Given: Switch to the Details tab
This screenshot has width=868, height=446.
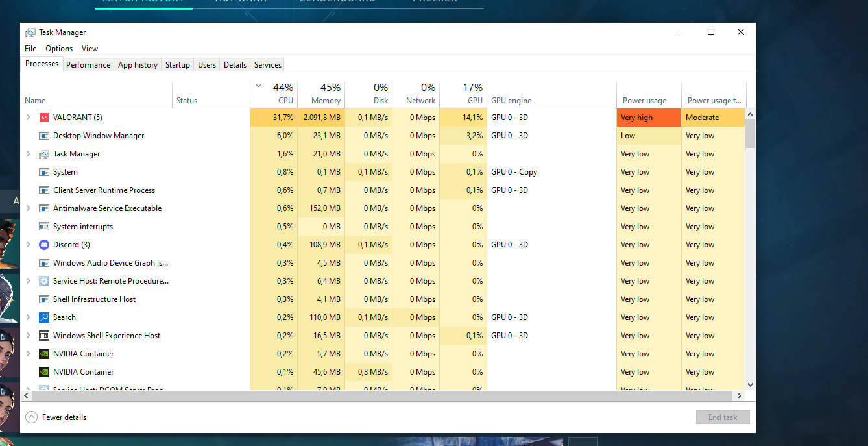Looking at the screenshot, I should tap(235, 65).
